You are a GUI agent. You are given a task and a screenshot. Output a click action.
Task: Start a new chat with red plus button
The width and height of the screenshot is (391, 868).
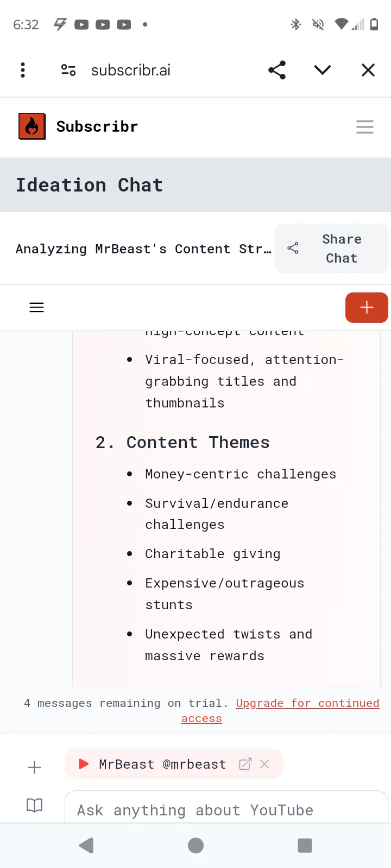(367, 308)
